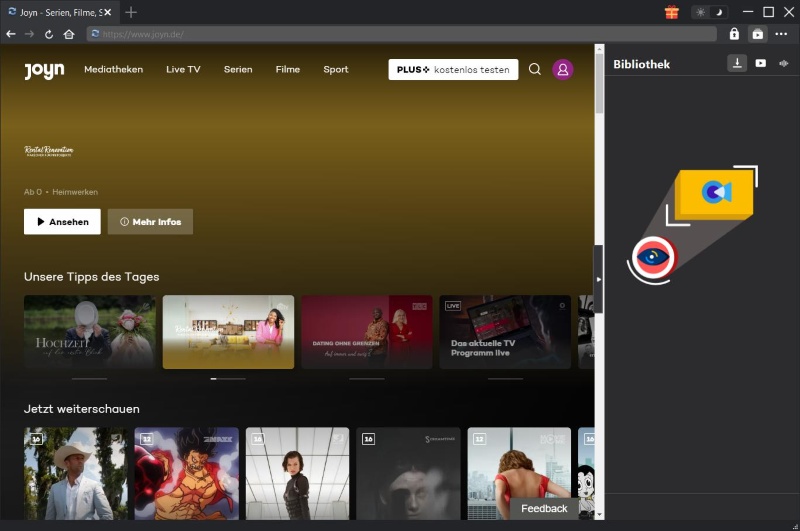The image size is (800, 531).
Task: Click the Rental Renovation hero logo
Action: [49, 151]
